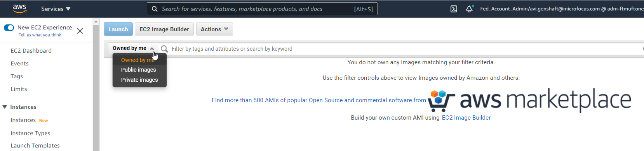This screenshot has height=151, width=644.
Task: Click the Launch button
Action: 118,29
